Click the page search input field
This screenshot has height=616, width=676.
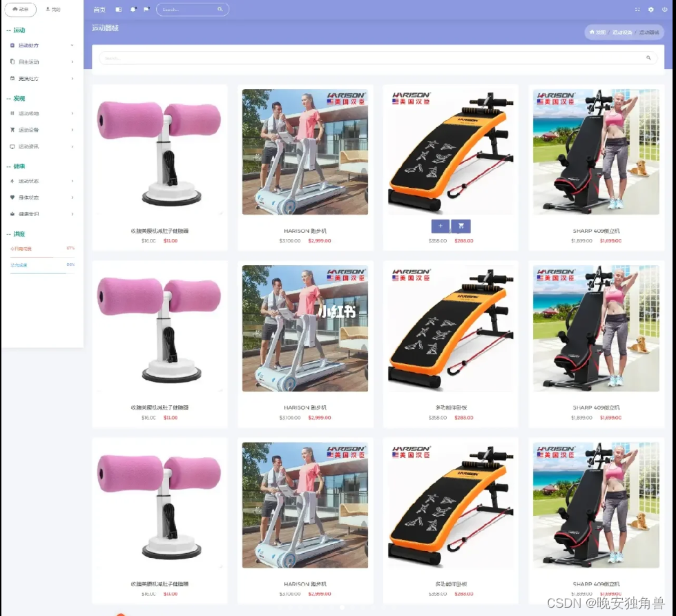click(376, 58)
